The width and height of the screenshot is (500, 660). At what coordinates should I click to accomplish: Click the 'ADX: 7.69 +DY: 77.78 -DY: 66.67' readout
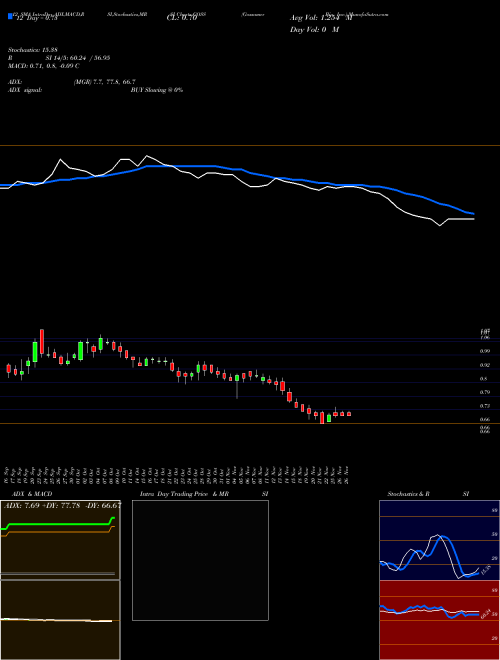point(62,506)
